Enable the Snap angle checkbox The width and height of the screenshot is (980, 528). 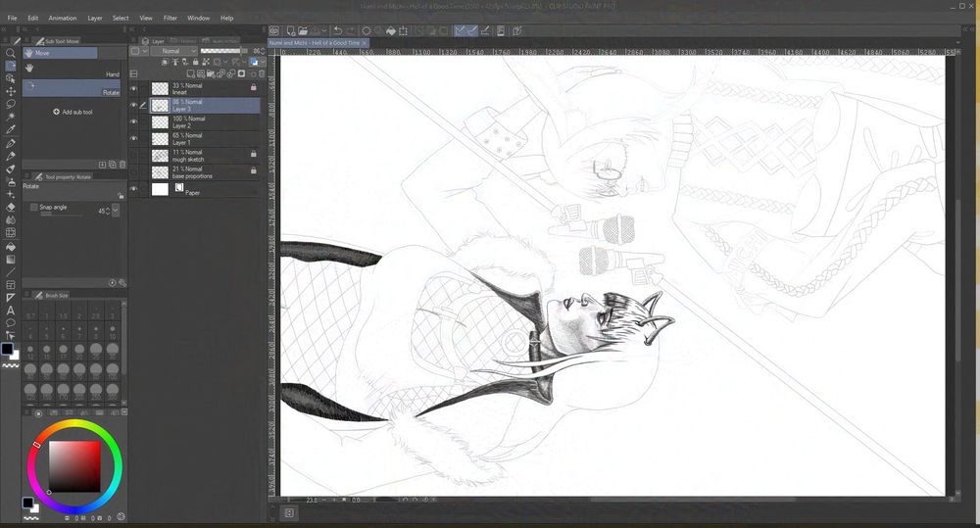[33, 207]
